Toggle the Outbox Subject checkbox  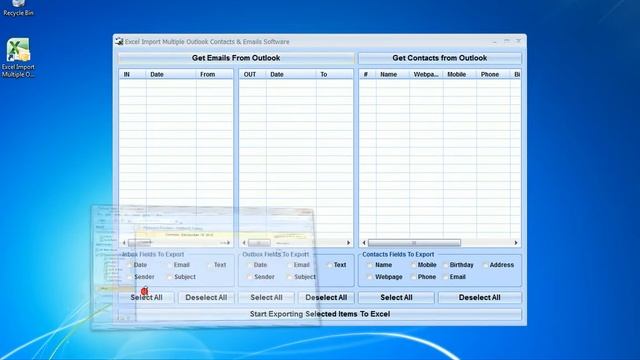point(289,277)
